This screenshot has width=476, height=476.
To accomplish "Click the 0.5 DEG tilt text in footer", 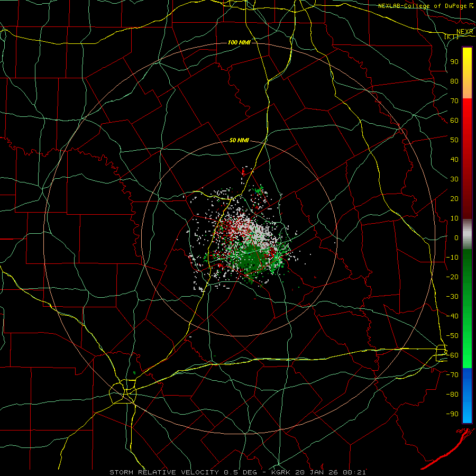I will pyautogui.click(x=241, y=472).
